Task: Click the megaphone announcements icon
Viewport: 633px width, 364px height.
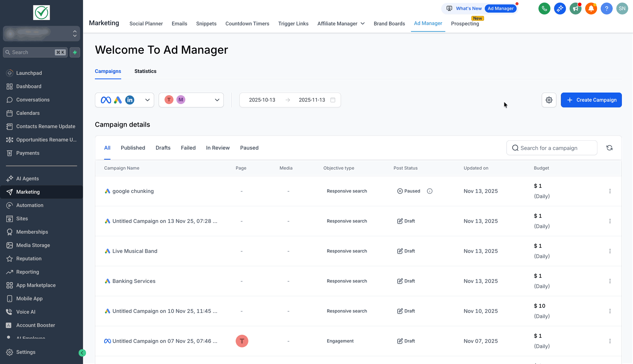Action: click(x=575, y=9)
